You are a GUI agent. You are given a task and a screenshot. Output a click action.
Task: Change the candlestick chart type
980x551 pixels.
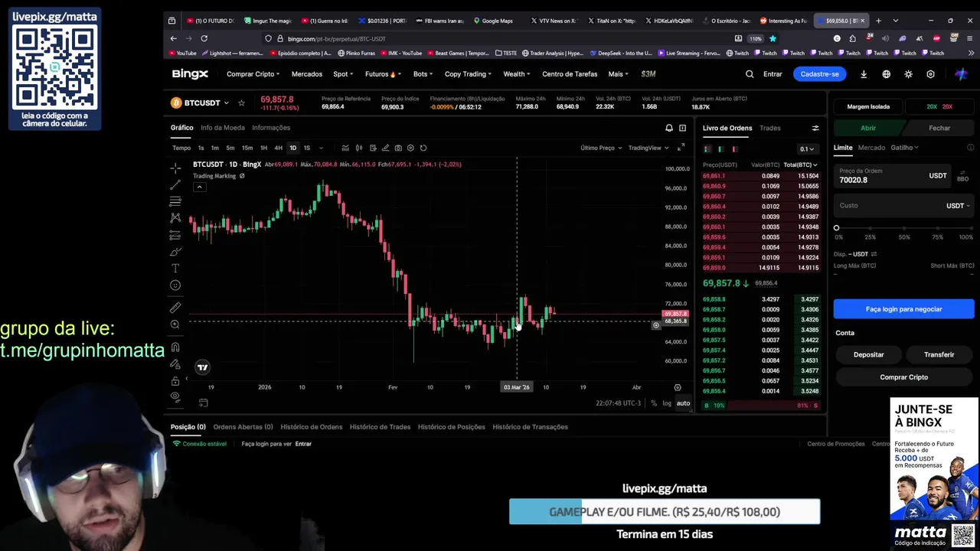[x=360, y=148]
